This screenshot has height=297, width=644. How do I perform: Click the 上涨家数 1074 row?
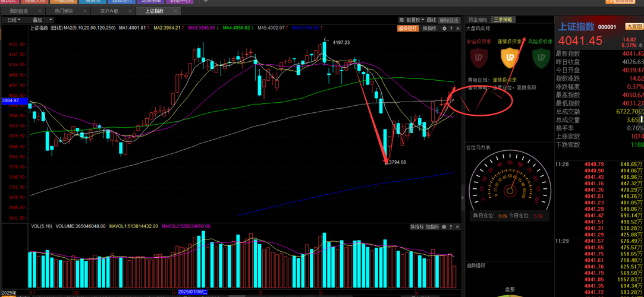(x=599, y=136)
